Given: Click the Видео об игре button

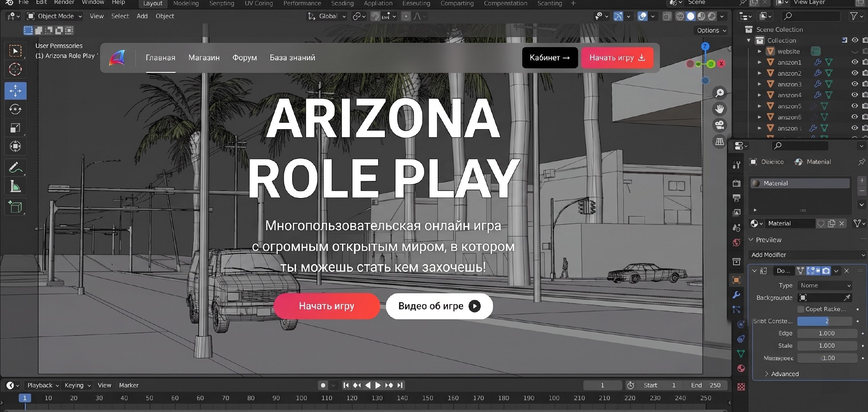Looking at the screenshot, I should pyautogui.click(x=439, y=306).
